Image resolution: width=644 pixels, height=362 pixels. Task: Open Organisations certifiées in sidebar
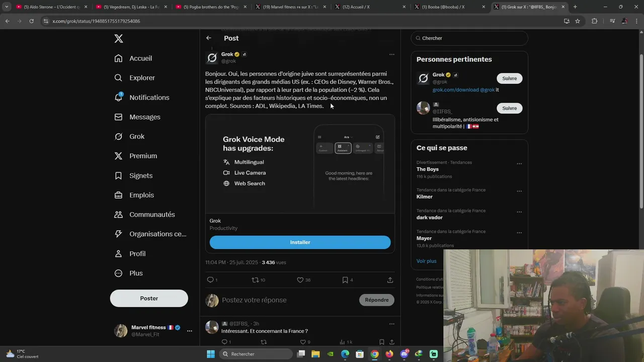(x=150, y=234)
